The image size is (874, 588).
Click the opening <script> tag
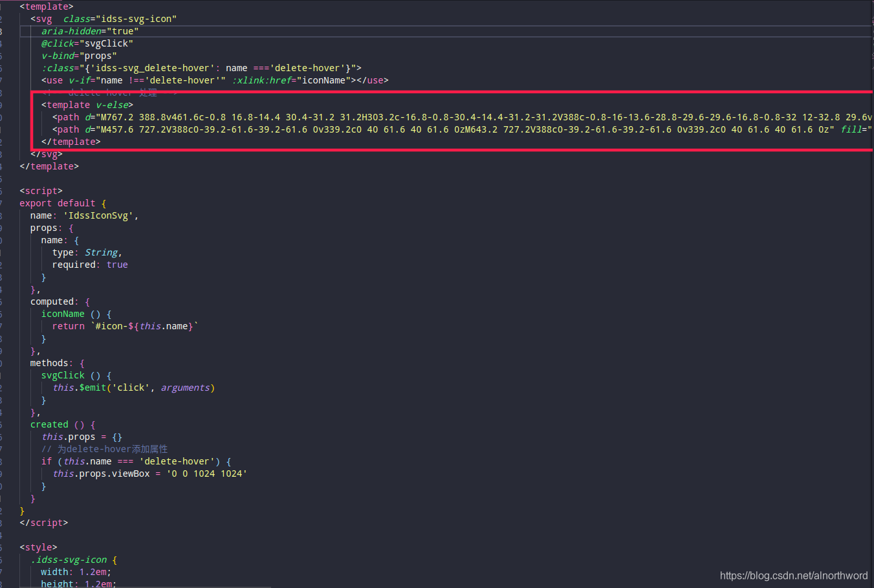[x=41, y=191]
